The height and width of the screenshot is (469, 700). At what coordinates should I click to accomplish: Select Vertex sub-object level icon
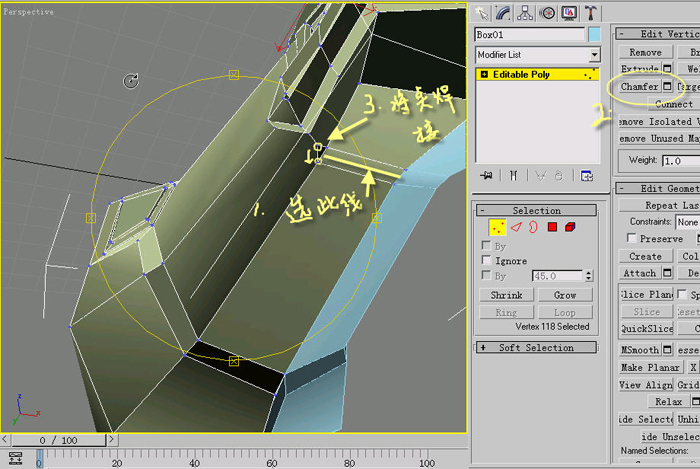pos(497,227)
